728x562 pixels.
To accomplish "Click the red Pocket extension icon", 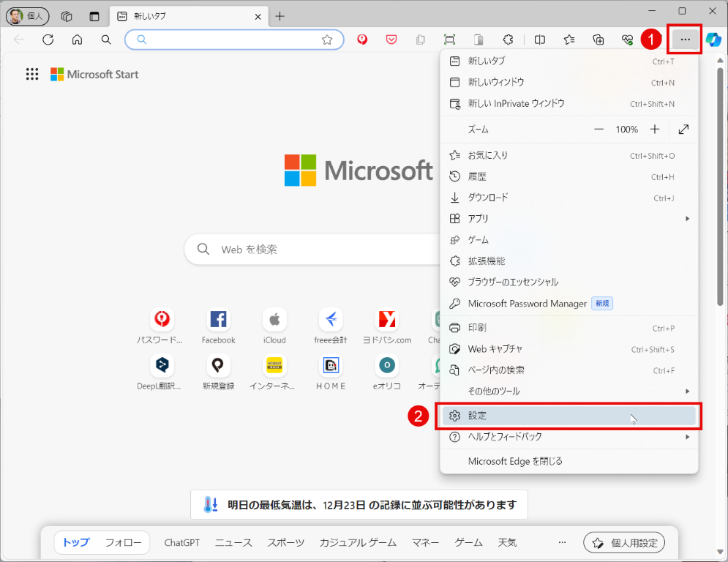I will pyautogui.click(x=391, y=40).
